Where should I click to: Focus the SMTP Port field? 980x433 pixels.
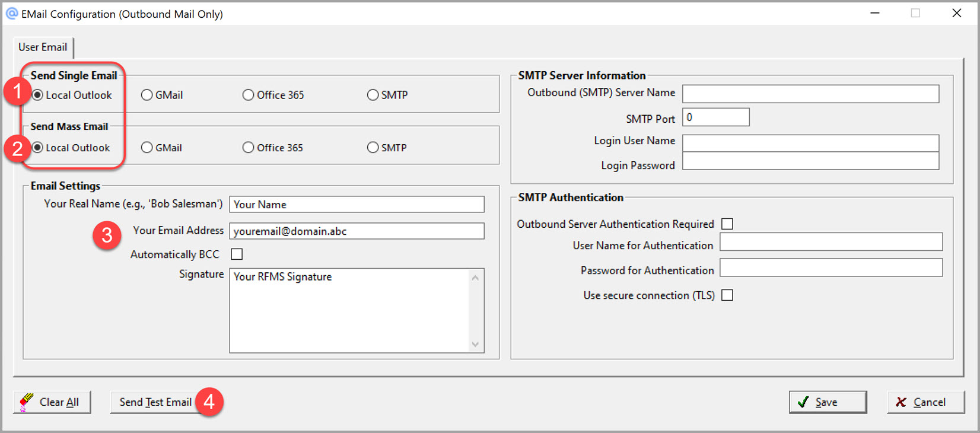[715, 117]
